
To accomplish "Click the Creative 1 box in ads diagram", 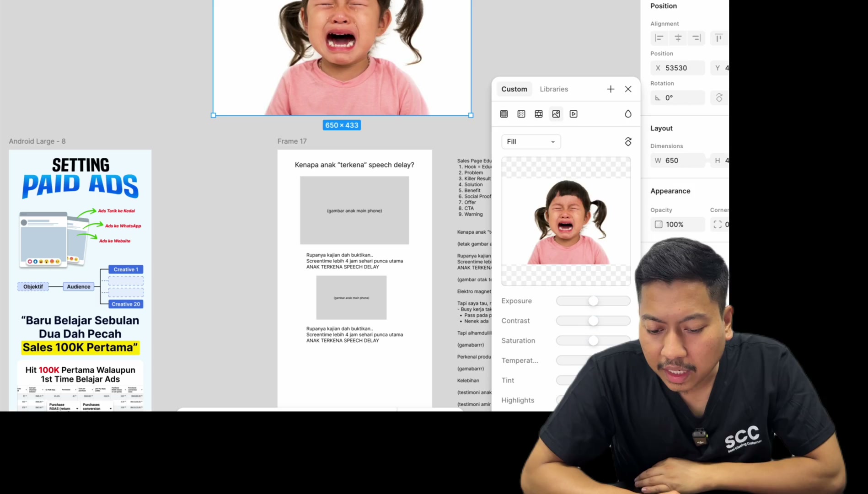I will coord(126,269).
